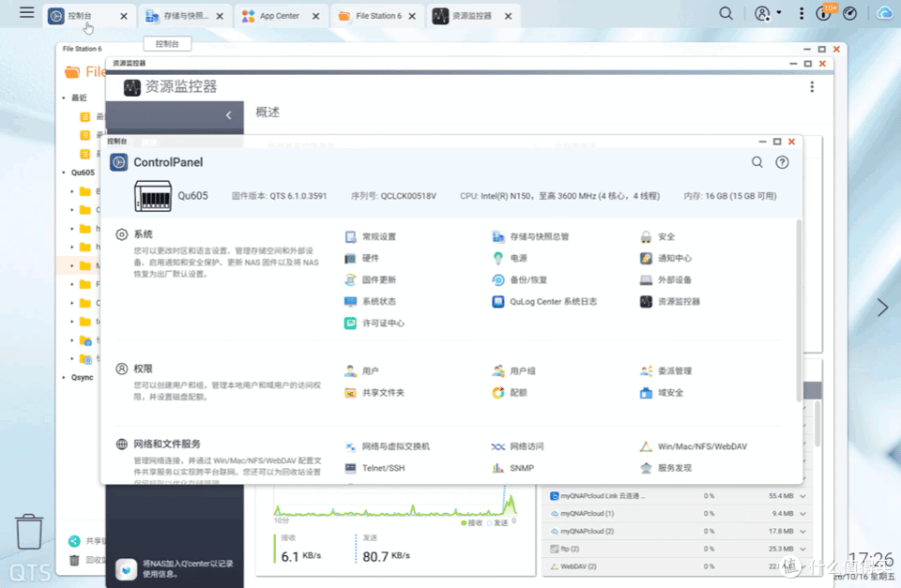
Task: Open 网络与虚拟交换机
Action: (388, 446)
